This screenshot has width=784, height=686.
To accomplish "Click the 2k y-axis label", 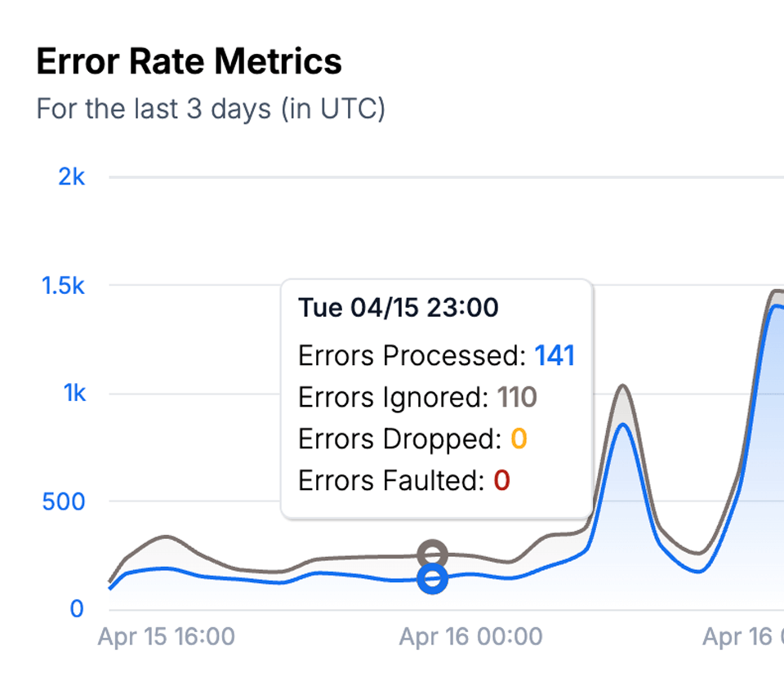I will coord(72,177).
